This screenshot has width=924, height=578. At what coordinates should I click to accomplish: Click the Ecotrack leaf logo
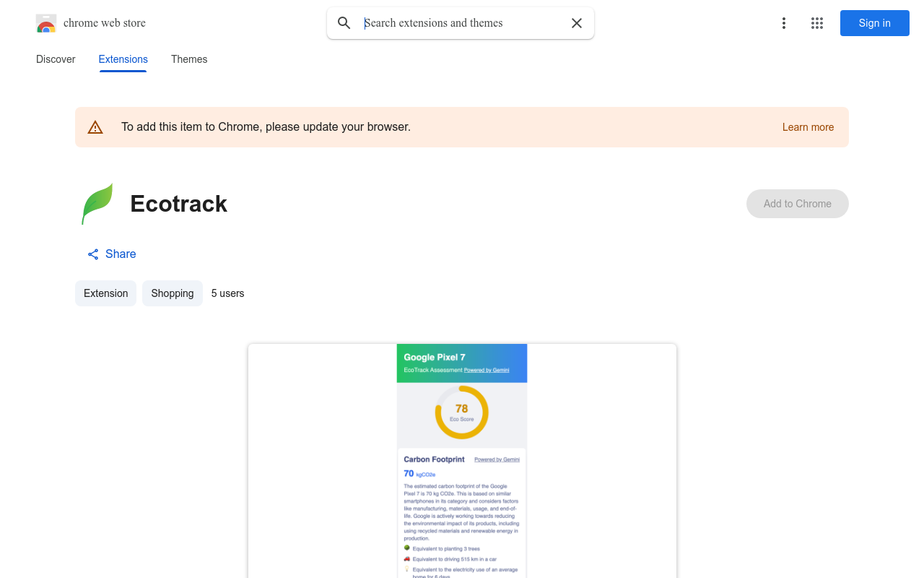(x=98, y=204)
